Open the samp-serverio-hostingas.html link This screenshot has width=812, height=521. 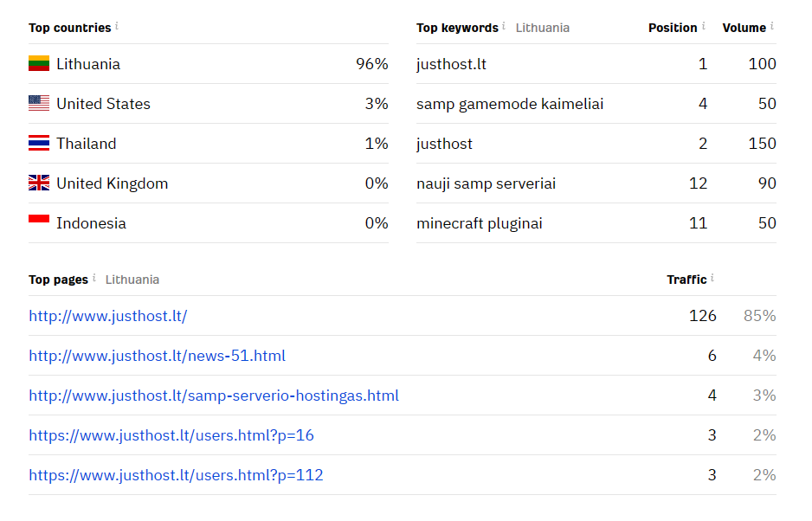tap(214, 396)
